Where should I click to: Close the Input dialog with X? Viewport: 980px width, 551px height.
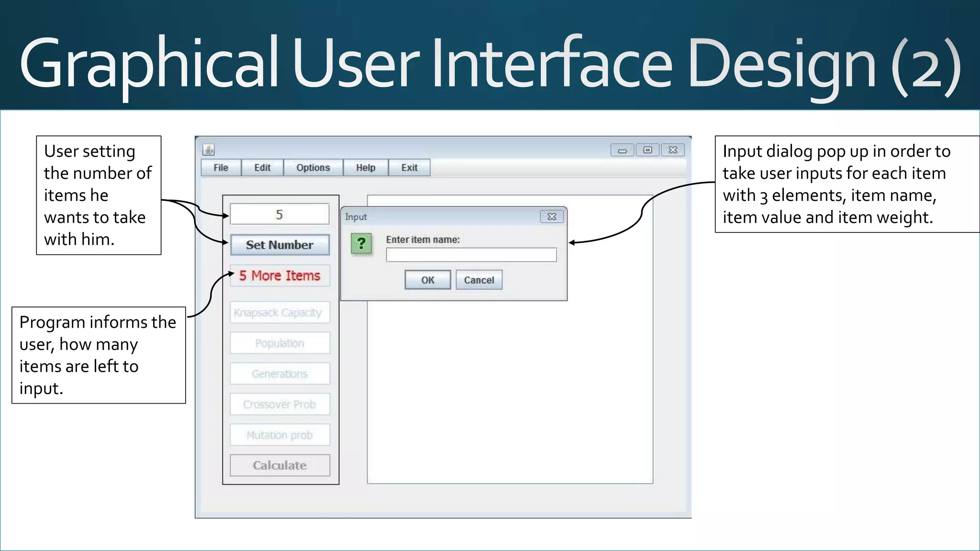(552, 217)
